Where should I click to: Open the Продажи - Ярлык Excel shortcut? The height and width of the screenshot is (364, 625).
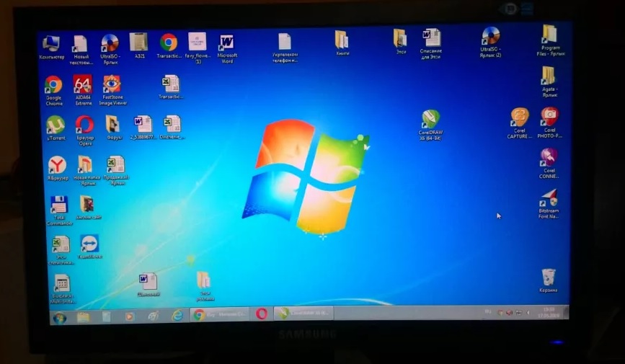click(x=116, y=170)
